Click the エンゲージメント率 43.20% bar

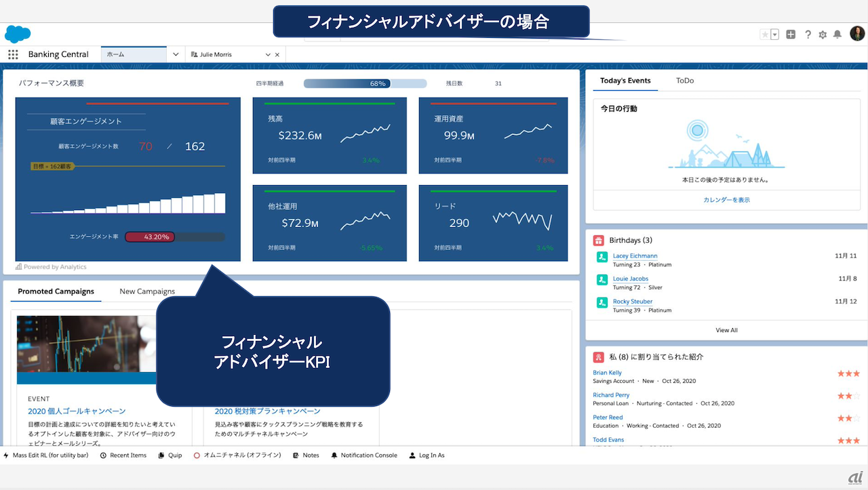tap(175, 237)
